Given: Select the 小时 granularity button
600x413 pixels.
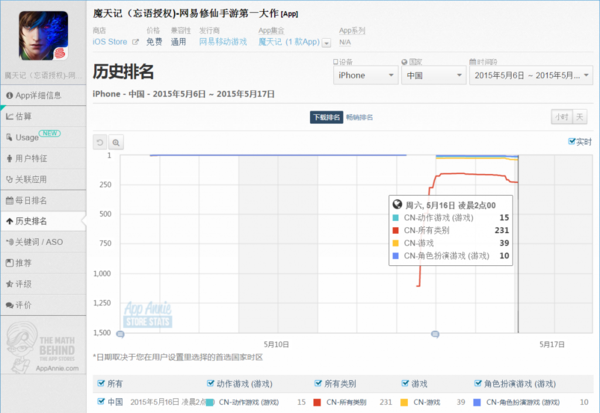Looking at the screenshot, I should pos(562,117).
